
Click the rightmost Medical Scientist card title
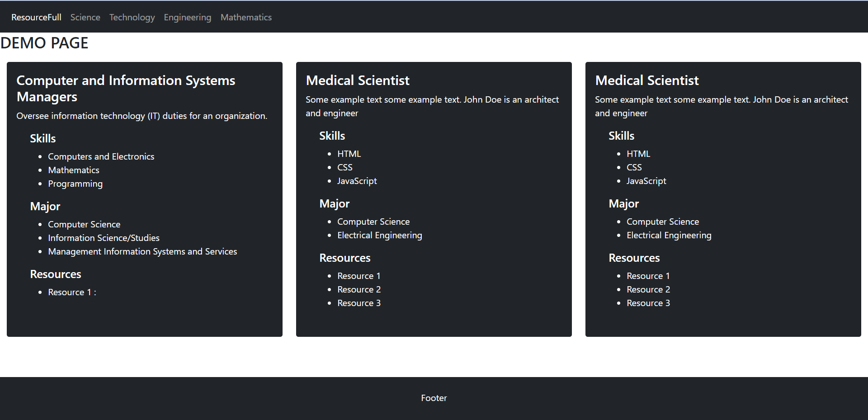click(647, 80)
